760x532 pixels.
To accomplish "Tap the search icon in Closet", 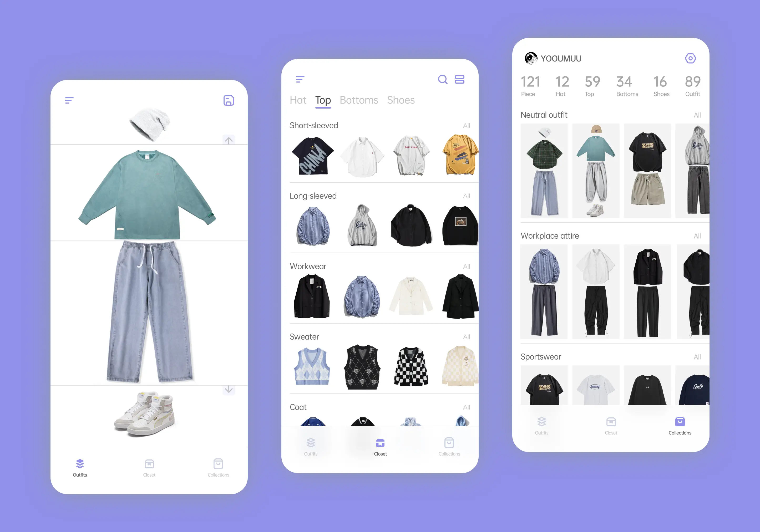I will [x=442, y=80].
